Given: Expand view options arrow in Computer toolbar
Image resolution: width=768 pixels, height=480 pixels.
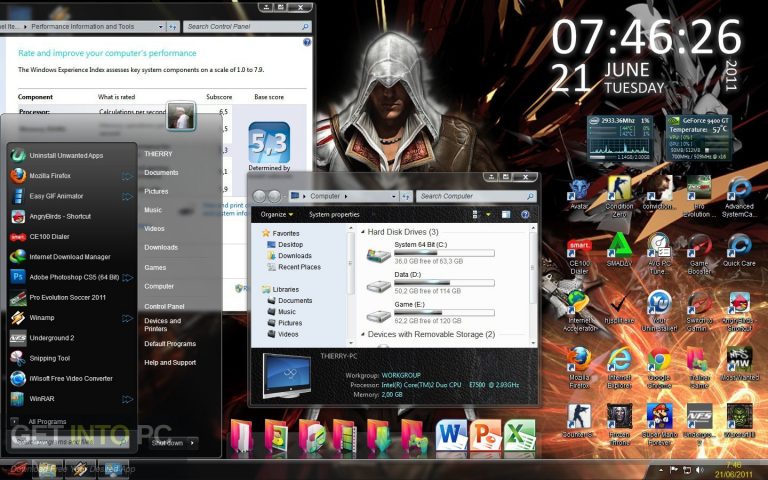Looking at the screenshot, I should pyautogui.click(x=488, y=215).
